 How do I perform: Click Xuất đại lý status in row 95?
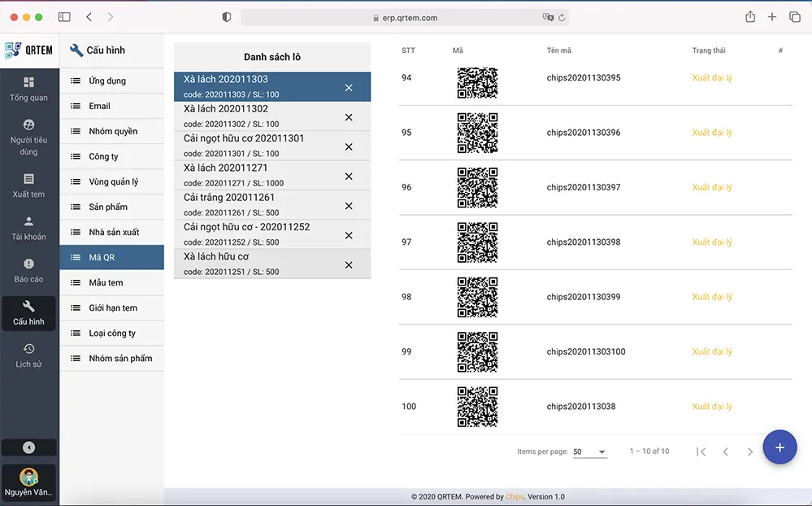[x=712, y=133]
